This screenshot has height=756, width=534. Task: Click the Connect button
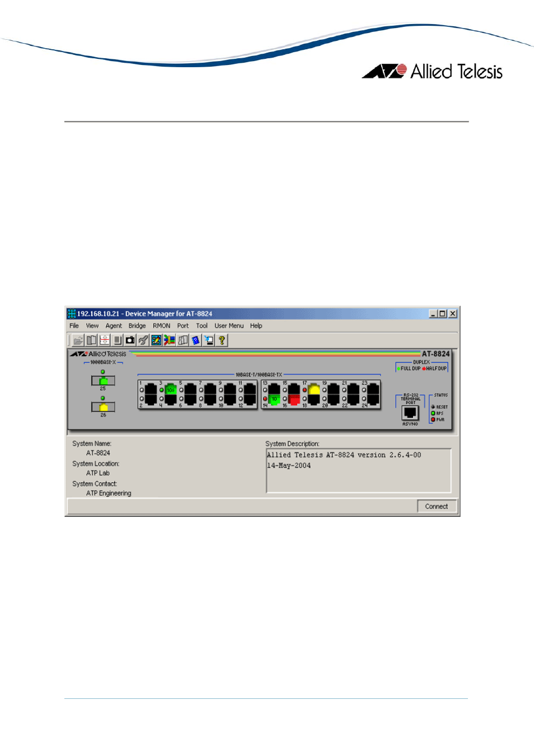437,506
